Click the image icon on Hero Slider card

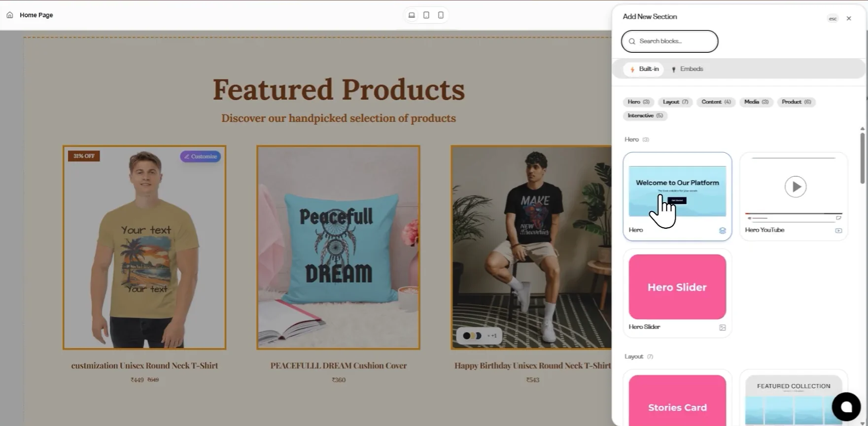(x=723, y=327)
